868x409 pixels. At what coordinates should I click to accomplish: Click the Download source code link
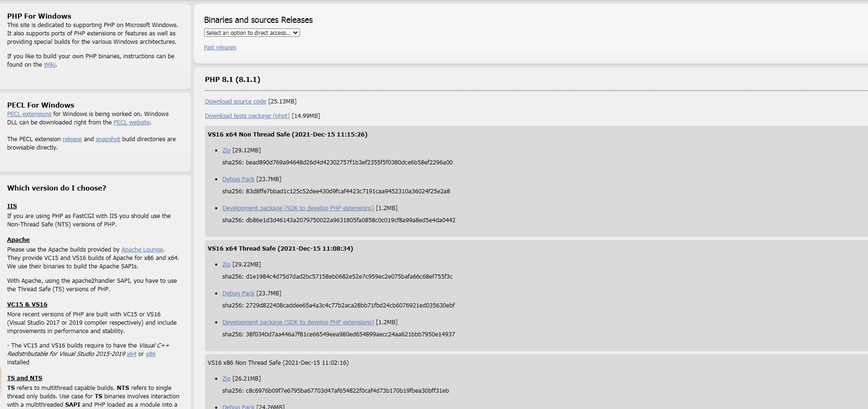235,102
